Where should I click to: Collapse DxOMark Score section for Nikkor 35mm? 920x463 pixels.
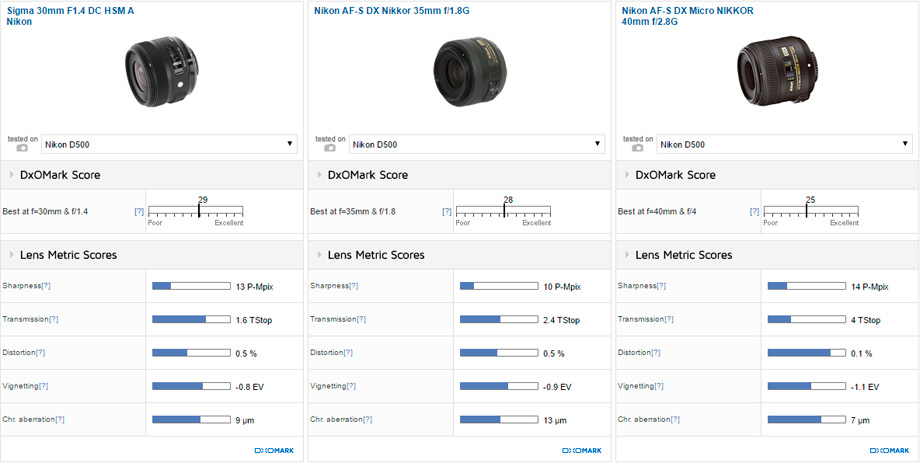coord(459,175)
